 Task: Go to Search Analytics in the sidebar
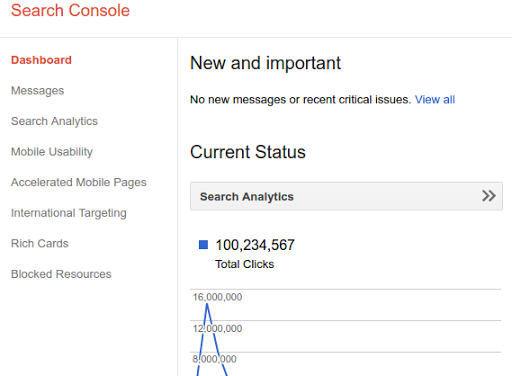tap(54, 121)
